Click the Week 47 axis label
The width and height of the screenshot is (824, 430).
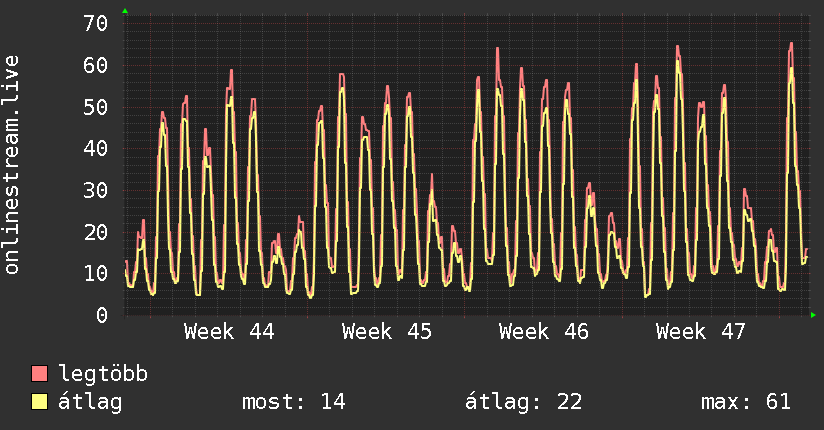701,332
